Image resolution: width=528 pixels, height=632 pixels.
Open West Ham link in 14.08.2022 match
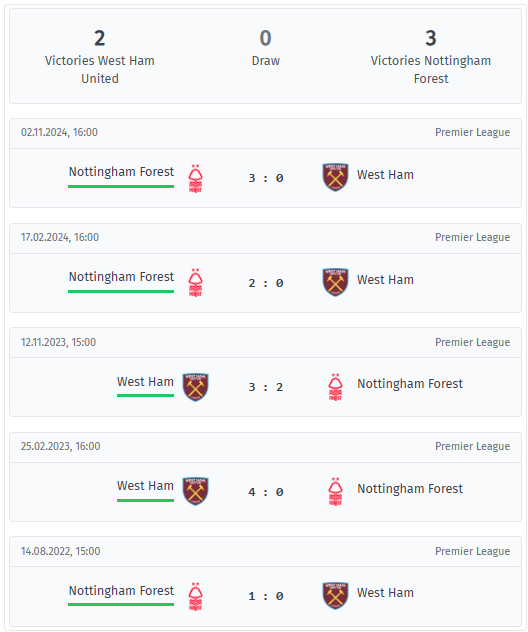click(385, 593)
